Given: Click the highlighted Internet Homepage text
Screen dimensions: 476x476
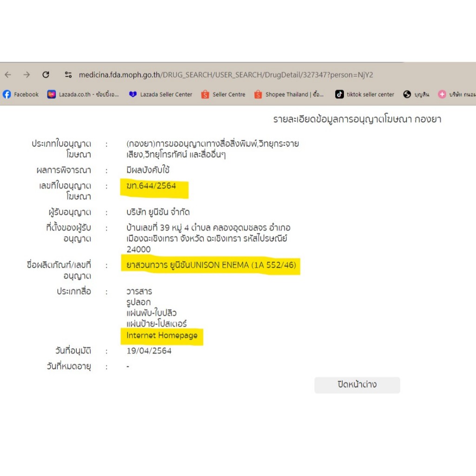Looking at the screenshot, I should click(x=162, y=335).
